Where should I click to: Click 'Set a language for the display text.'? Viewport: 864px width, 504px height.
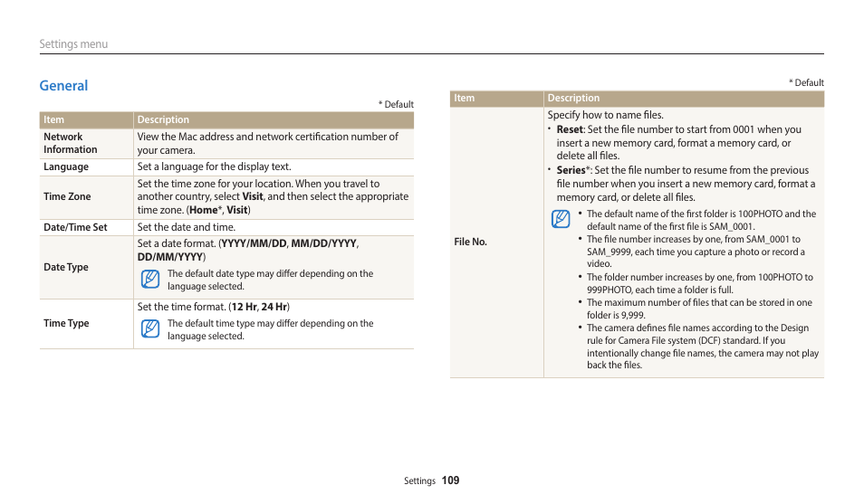(214, 166)
